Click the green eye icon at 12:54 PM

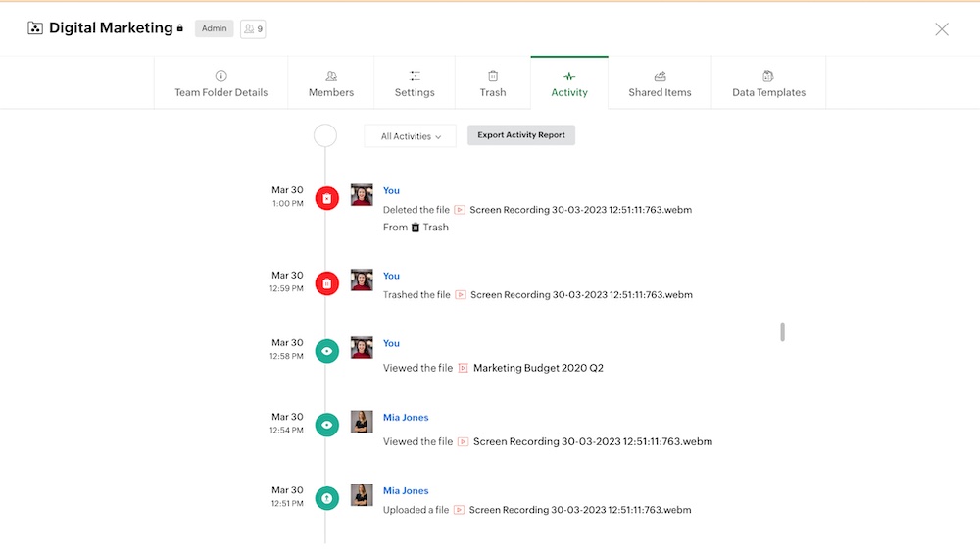(x=327, y=425)
